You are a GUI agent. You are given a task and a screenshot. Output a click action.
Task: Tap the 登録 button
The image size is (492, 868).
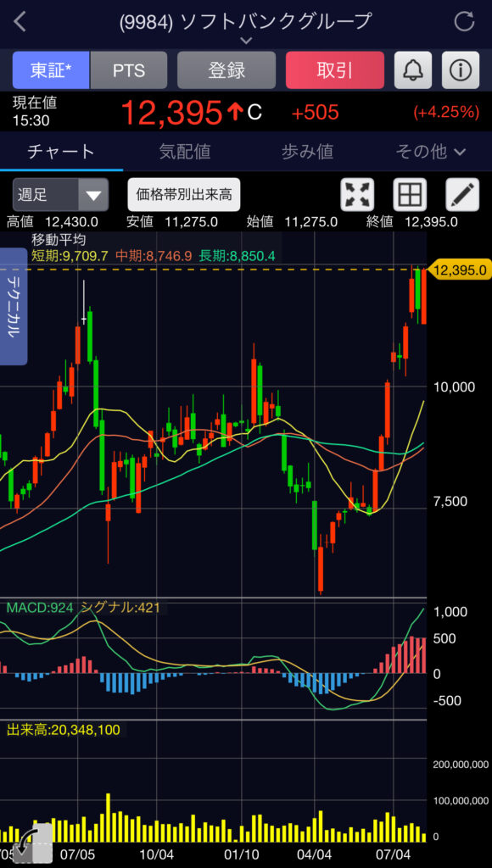(226, 70)
